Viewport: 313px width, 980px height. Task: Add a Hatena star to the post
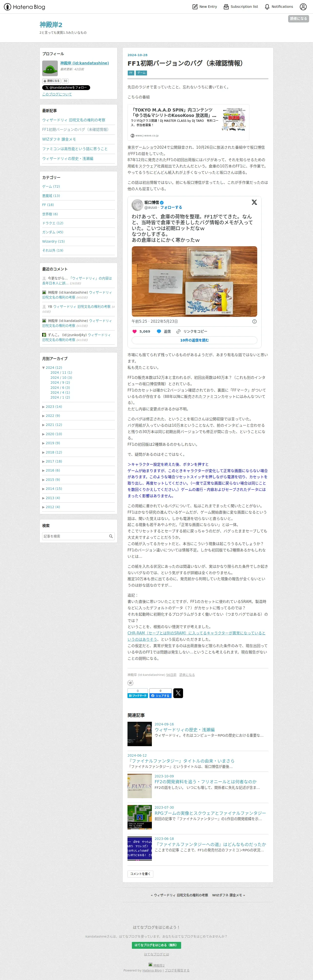click(130, 683)
